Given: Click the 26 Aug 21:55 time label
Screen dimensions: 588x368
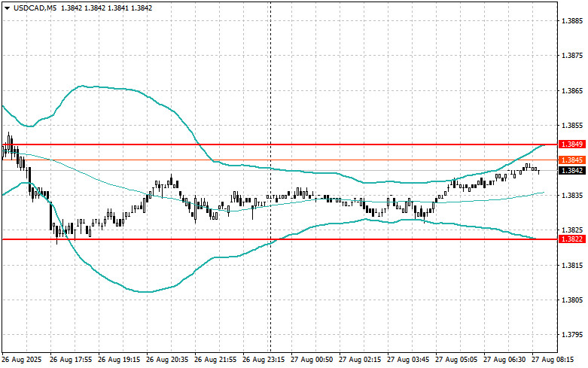Looking at the screenshot, I should [x=215, y=360].
